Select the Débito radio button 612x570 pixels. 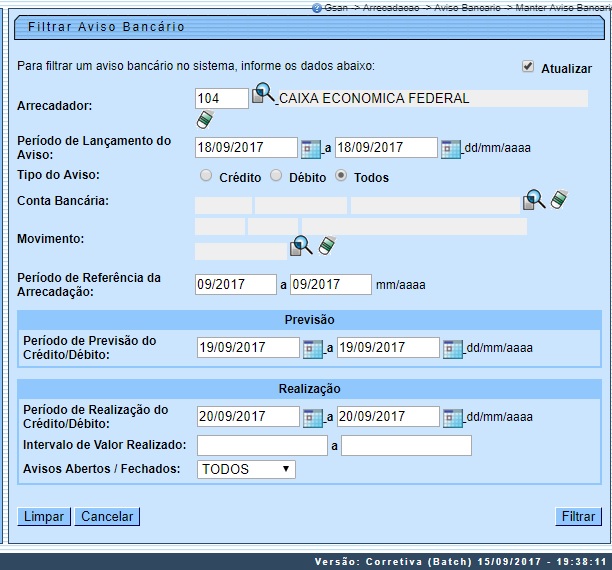coord(275,176)
